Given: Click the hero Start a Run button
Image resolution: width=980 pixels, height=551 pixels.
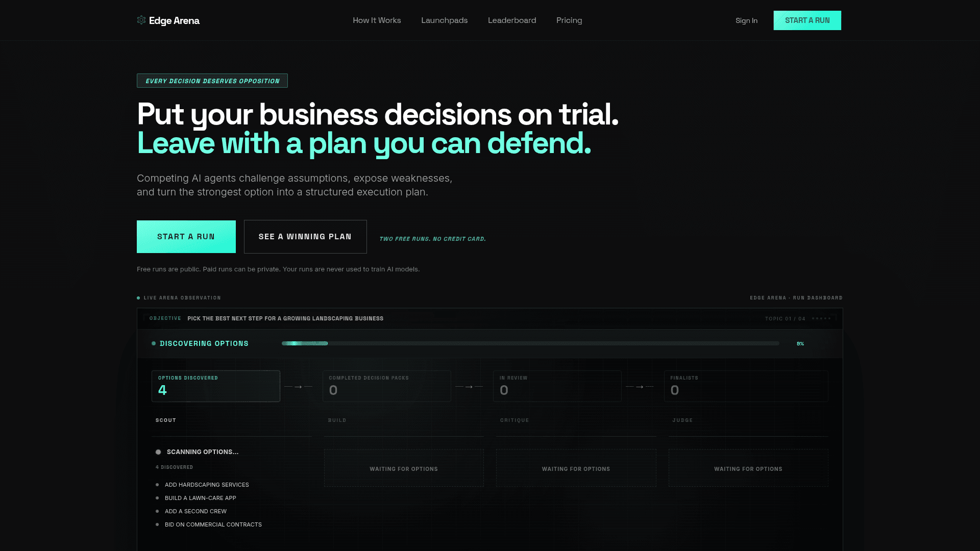Looking at the screenshot, I should [x=186, y=237].
